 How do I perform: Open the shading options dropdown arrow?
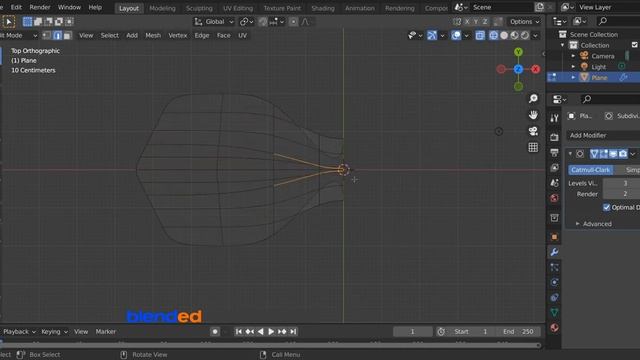pyautogui.click(x=535, y=36)
